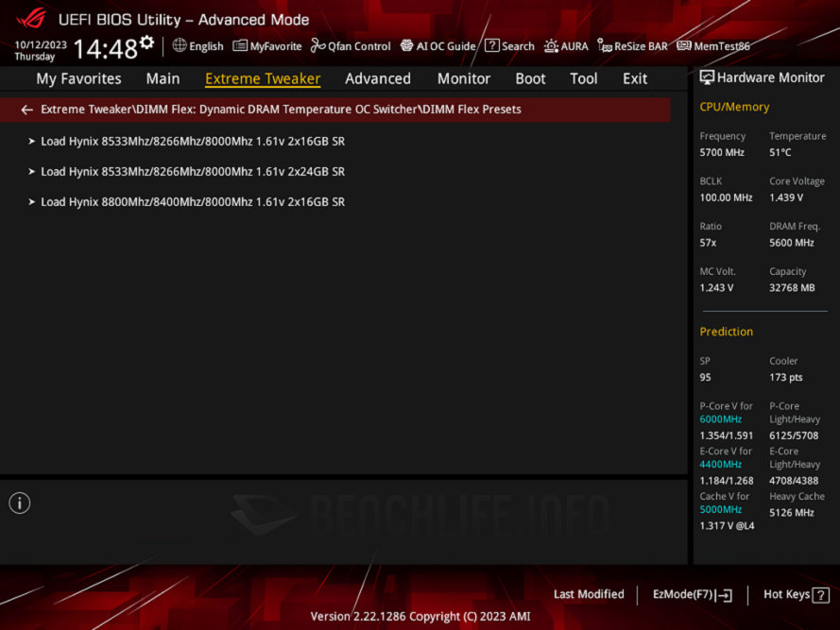Viewport: 840px width, 630px height.
Task: Click the info icon in help panel
Action: [20, 503]
